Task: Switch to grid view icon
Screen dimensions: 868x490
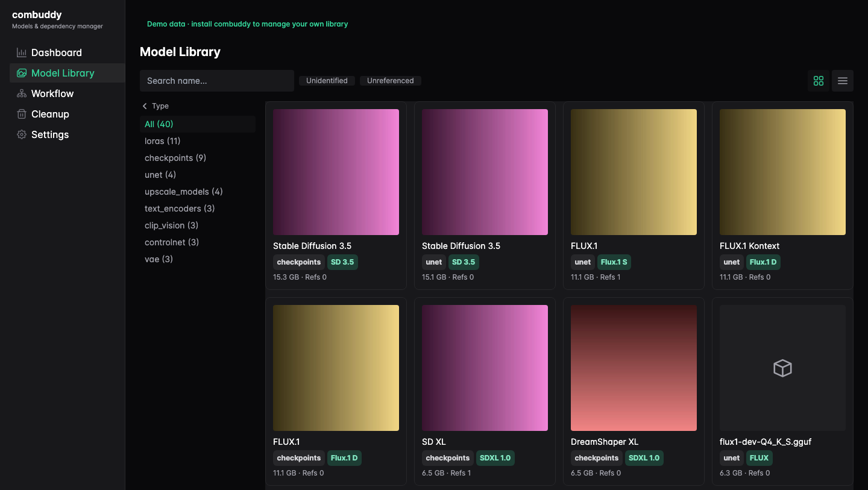Action: 819,81
